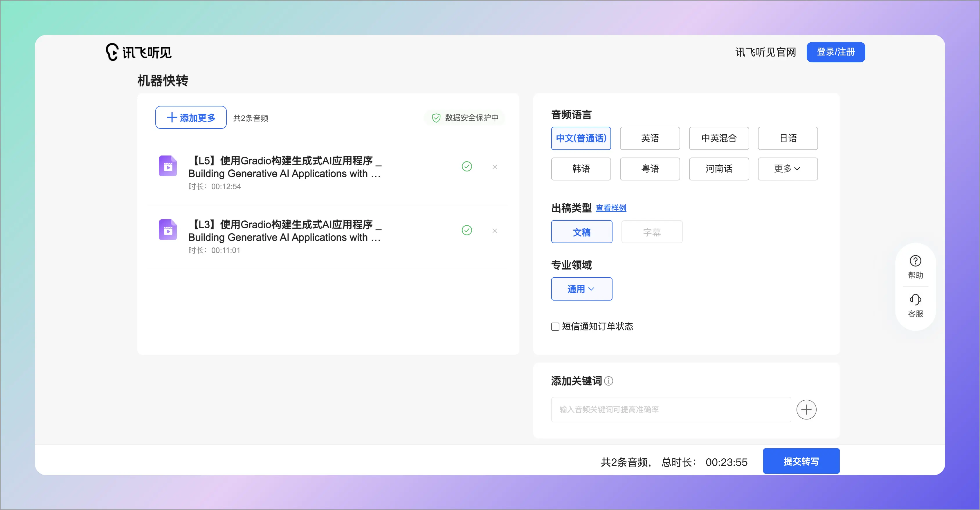Viewport: 980px width, 510px height.
Task: Select 文稿 output type
Action: 581,232
